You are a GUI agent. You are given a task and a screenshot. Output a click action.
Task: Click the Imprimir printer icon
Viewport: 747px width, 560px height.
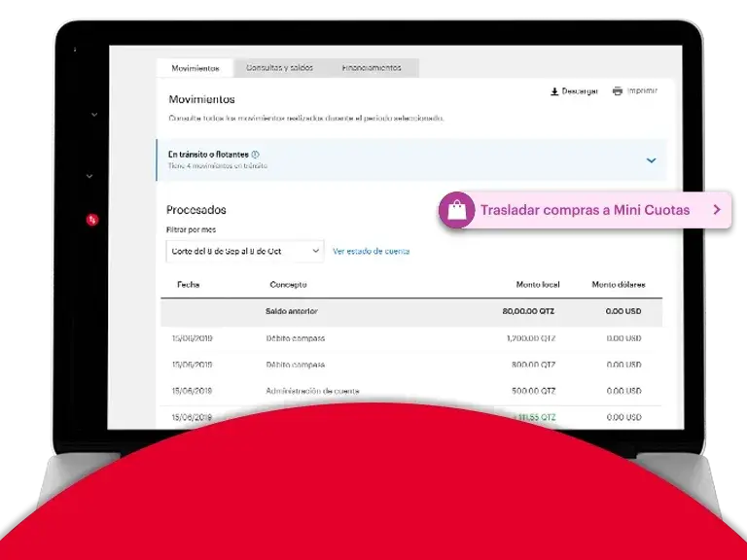pos(618,91)
